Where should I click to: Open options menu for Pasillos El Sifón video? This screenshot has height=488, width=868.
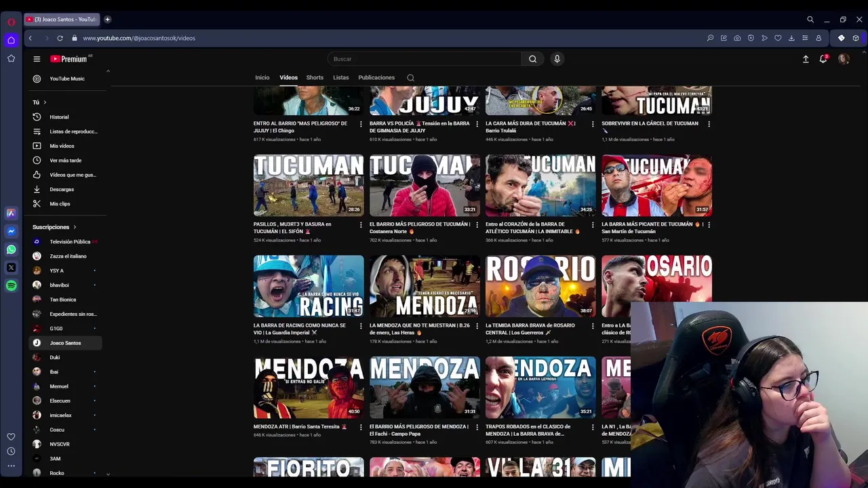361,224
